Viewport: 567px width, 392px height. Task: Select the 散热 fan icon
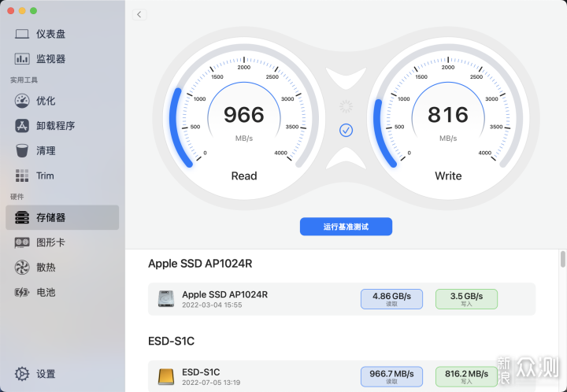pos(22,268)
